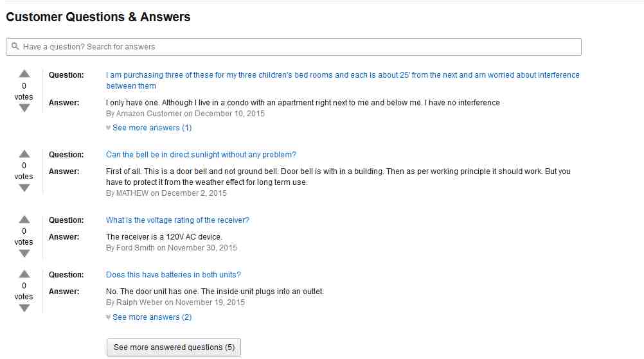Focus the Search for answers field
644x359 pixels.
click(294, 47)
